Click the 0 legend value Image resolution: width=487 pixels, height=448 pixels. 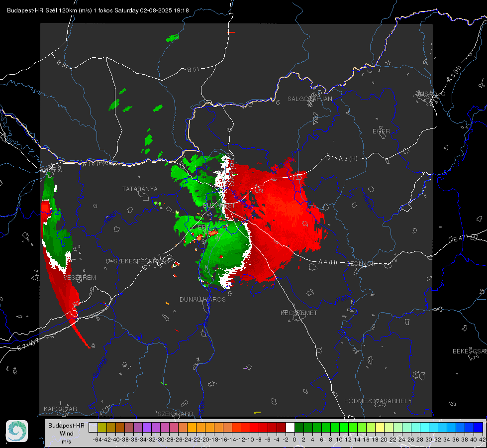click(294, 440)
